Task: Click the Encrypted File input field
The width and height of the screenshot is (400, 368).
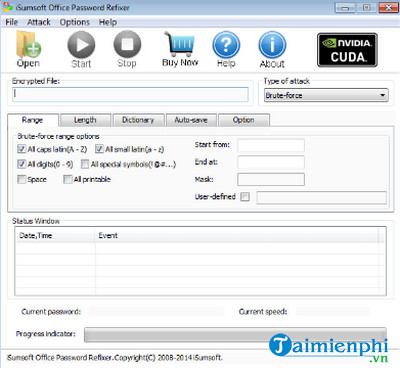Action: coord(130,94)
